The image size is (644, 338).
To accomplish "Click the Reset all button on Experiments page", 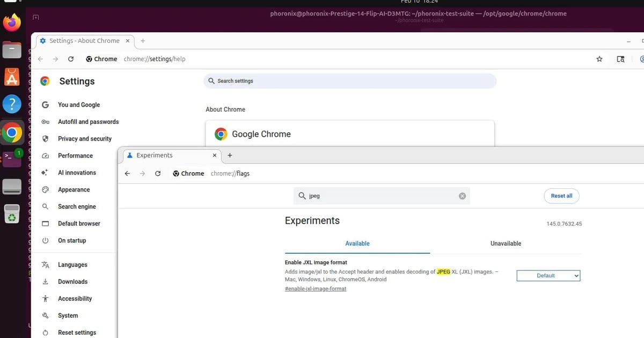I will (561, 196).
